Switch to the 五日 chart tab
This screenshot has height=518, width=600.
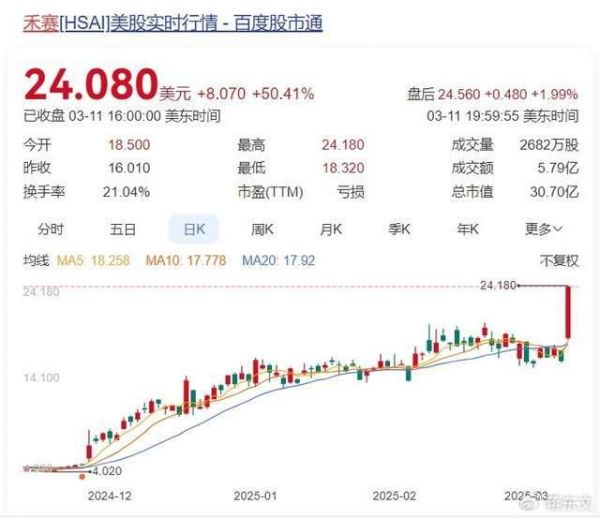[123, 229]
